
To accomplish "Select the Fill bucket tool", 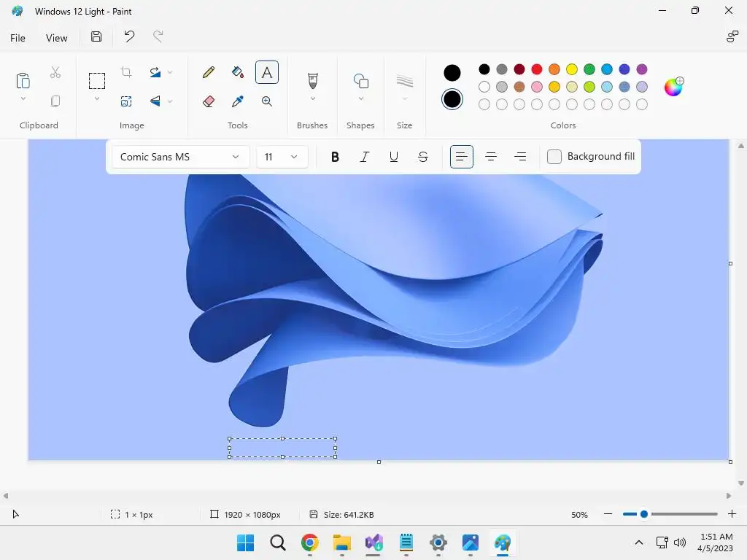I will click(238, 72).
